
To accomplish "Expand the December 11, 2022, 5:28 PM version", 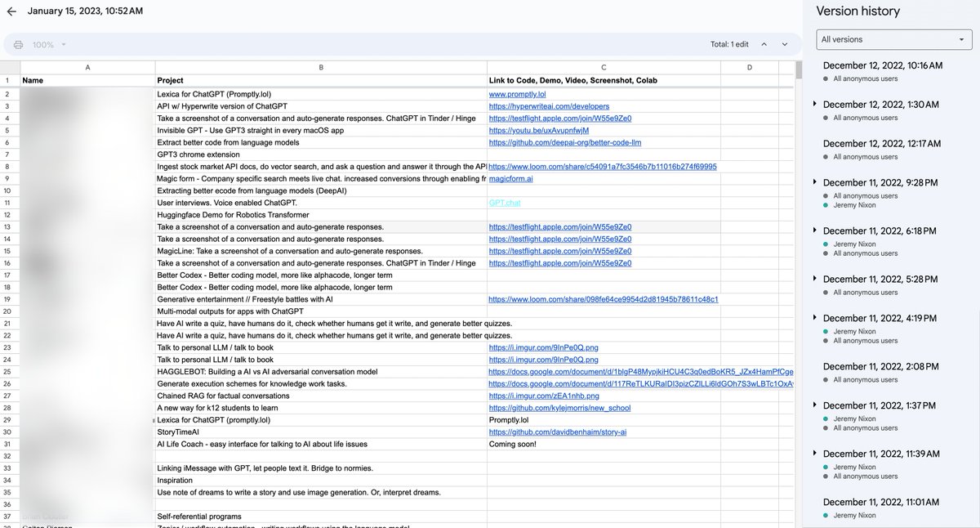I will point(814,278).
